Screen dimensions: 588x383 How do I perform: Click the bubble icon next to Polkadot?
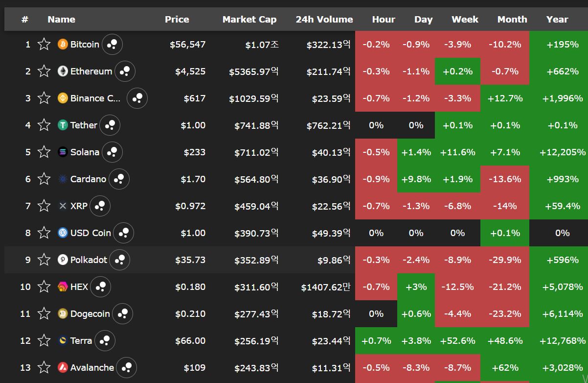pos(120,260)
